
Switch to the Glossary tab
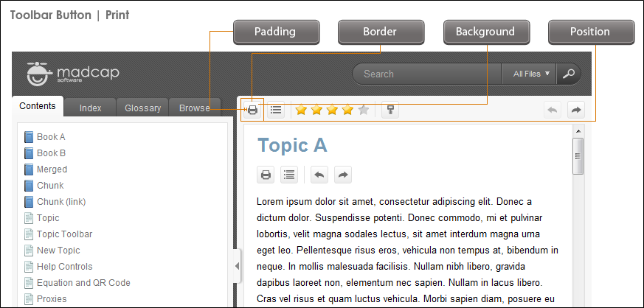[x=143, y=108]
